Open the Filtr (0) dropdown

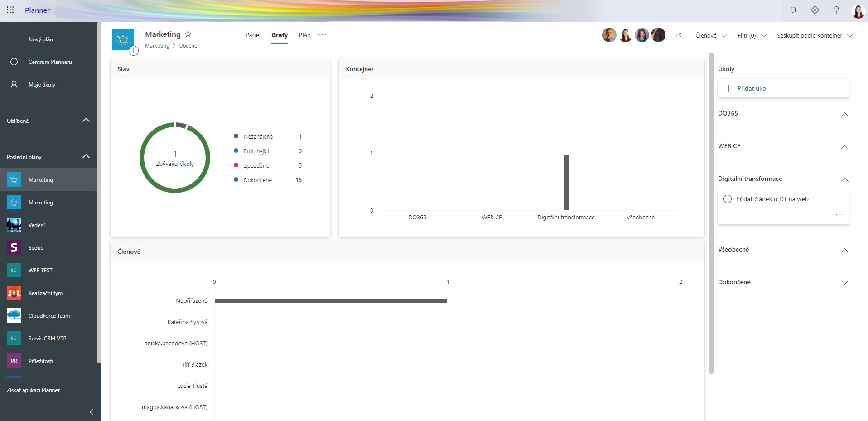(752, 35)
